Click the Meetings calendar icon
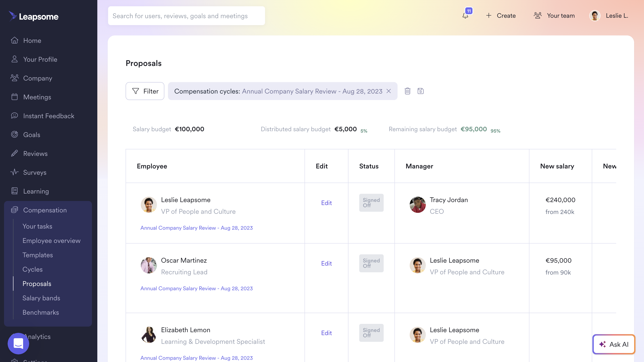The width and height of the screenshot is (644, 362). [15, 97]
